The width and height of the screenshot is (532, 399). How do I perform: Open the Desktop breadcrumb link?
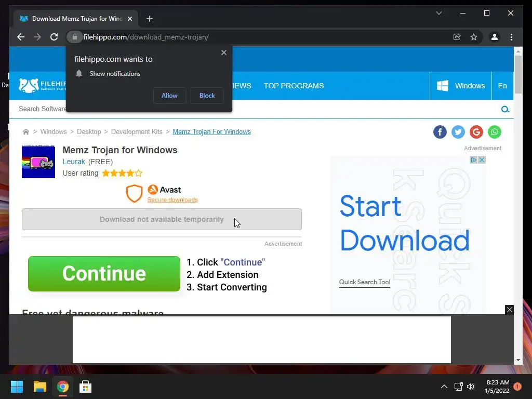pyautogui.click(x=89, y=131)
